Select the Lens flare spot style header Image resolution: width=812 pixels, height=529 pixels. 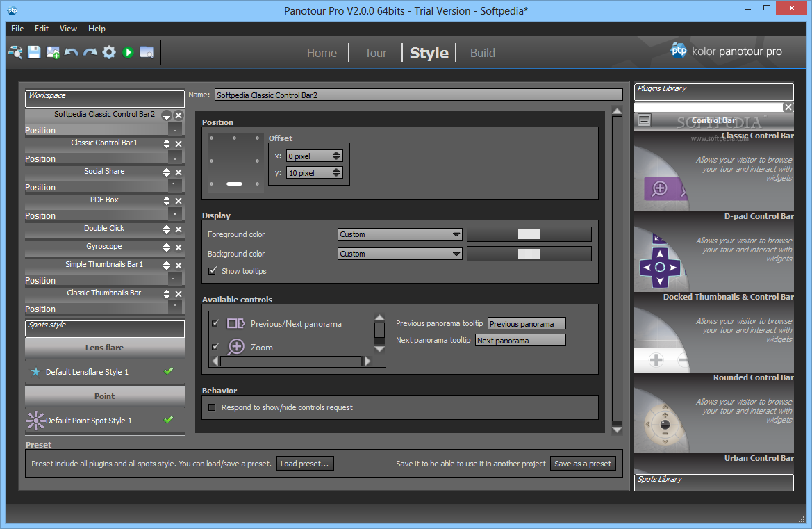point(105,348)
